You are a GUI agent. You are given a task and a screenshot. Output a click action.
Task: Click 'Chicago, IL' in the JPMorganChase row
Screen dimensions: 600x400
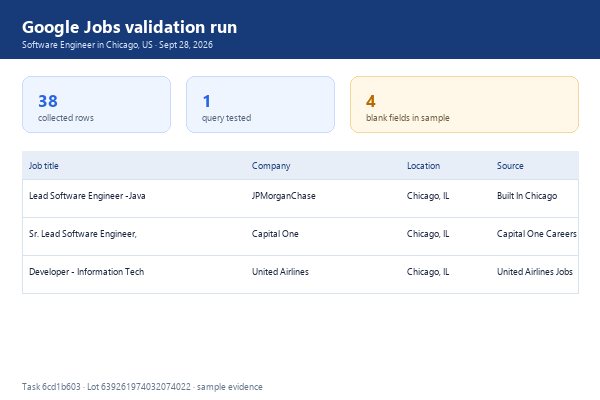428,196
